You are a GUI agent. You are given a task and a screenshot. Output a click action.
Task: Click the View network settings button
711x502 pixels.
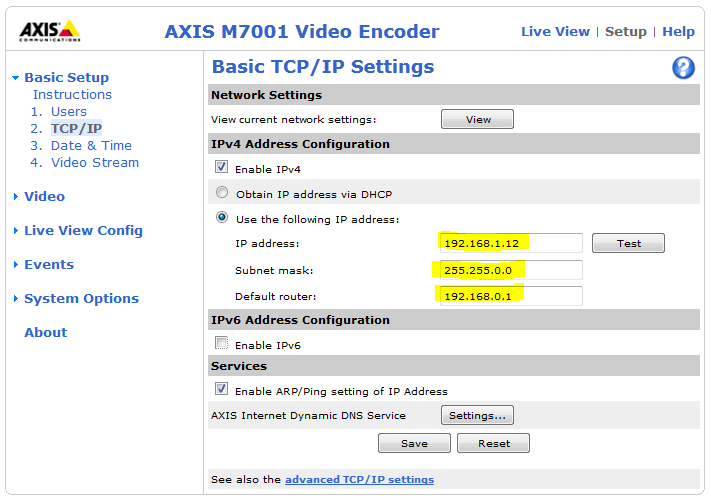click(477, 120)
